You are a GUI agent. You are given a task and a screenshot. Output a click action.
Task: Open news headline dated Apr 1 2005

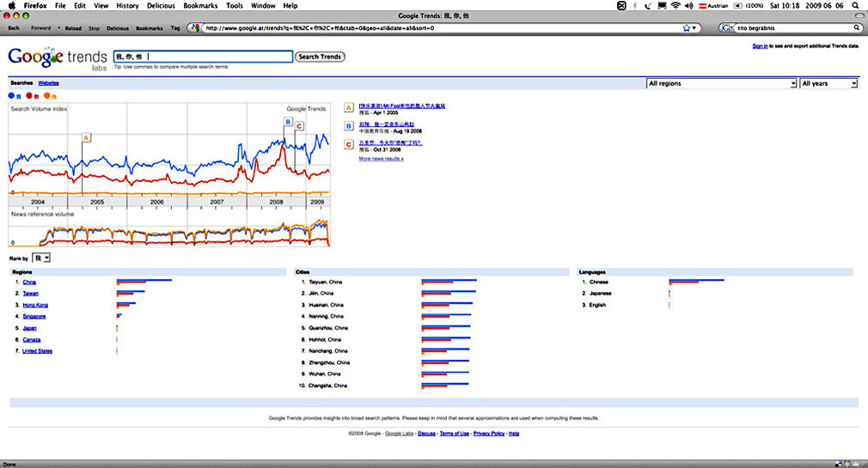(402, 106)
